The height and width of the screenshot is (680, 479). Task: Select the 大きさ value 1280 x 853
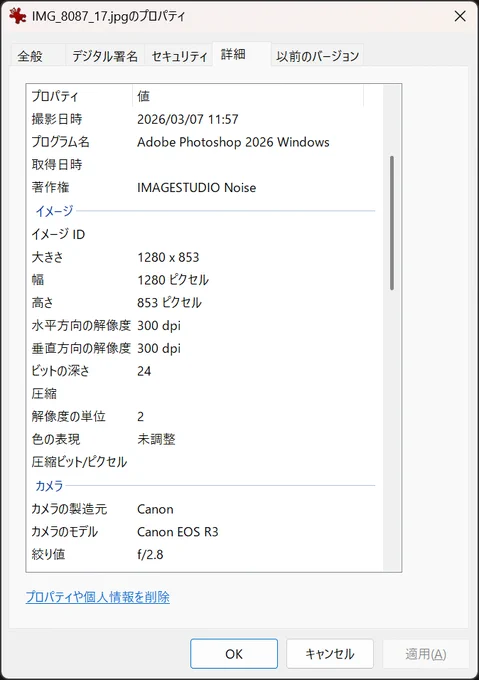tap(168, 257)
